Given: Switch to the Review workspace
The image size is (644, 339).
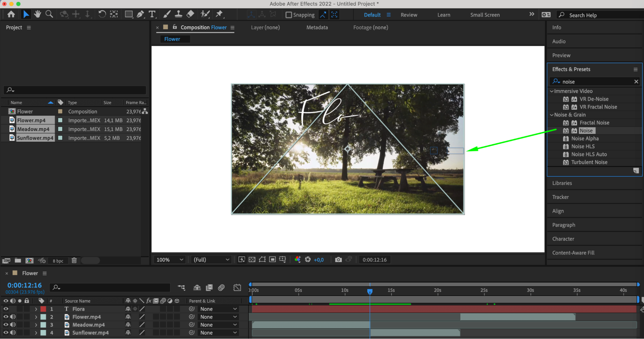Looking at the screenshot, I should pos(409,15).
